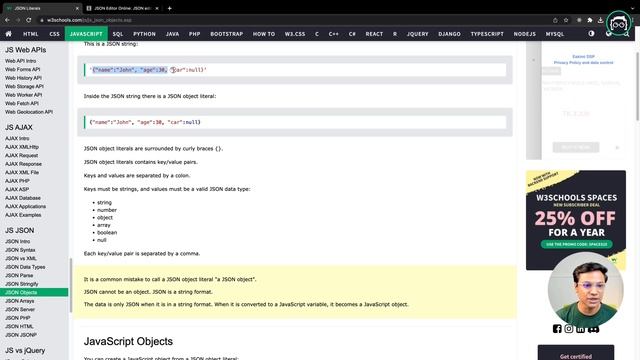Open Web Geolocation API sidebar link
This screenshot has width=640, height=360.
29,112
